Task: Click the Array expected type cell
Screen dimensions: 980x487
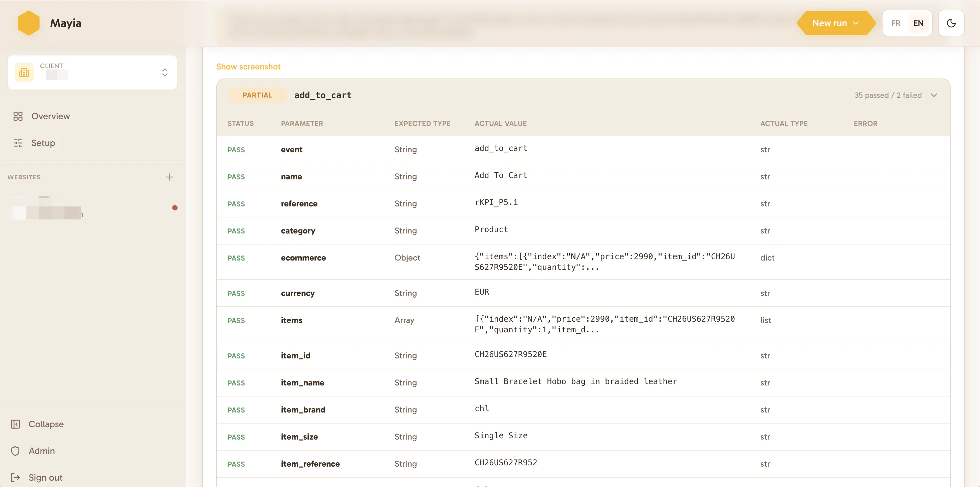Action: point(404,320)
